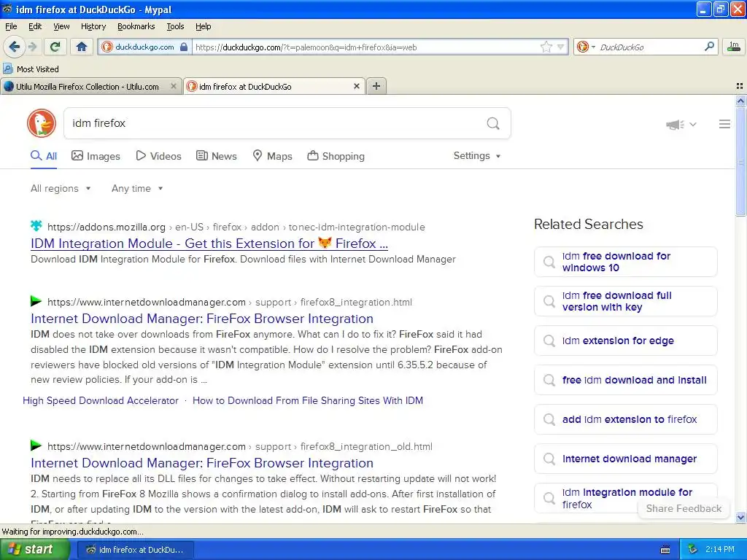Switch to Utilu Mozilla Firefox Collection tab
747x560 pixels.
88,87
